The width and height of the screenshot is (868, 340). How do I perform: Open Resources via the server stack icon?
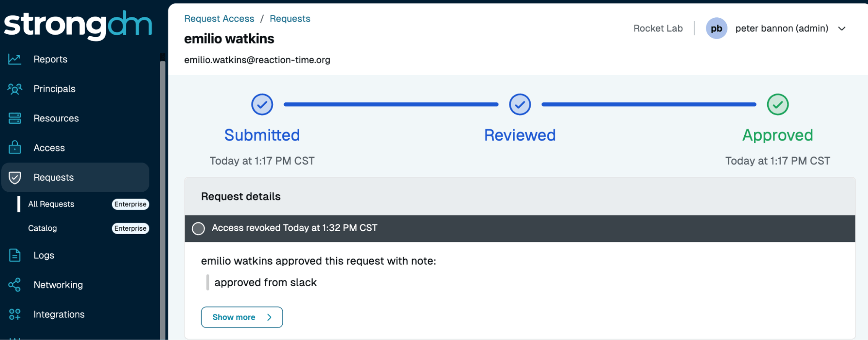14,118
